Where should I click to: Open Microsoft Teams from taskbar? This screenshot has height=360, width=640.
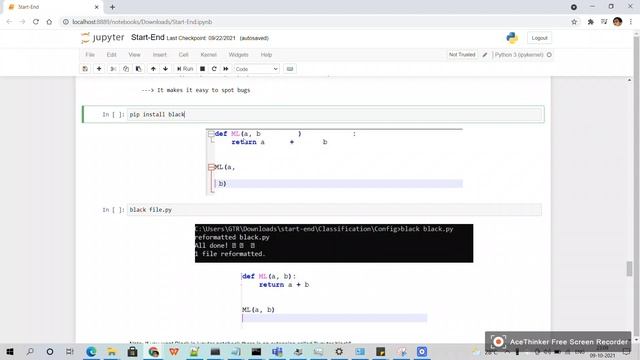click(277, 351)
